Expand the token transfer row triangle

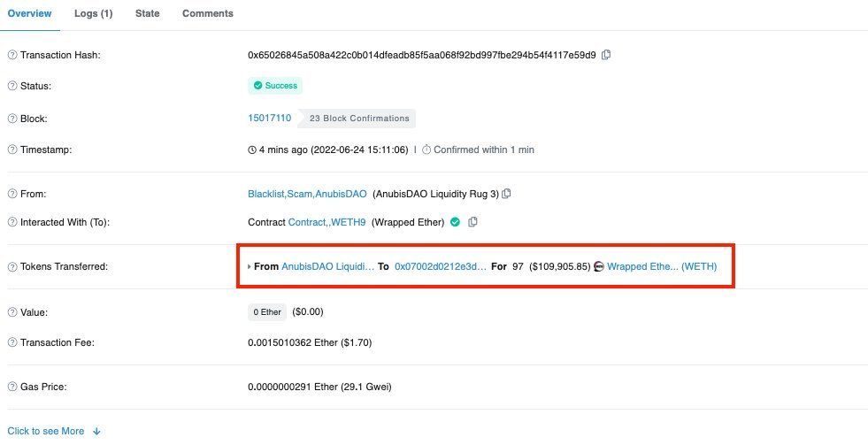click(250, 267)
